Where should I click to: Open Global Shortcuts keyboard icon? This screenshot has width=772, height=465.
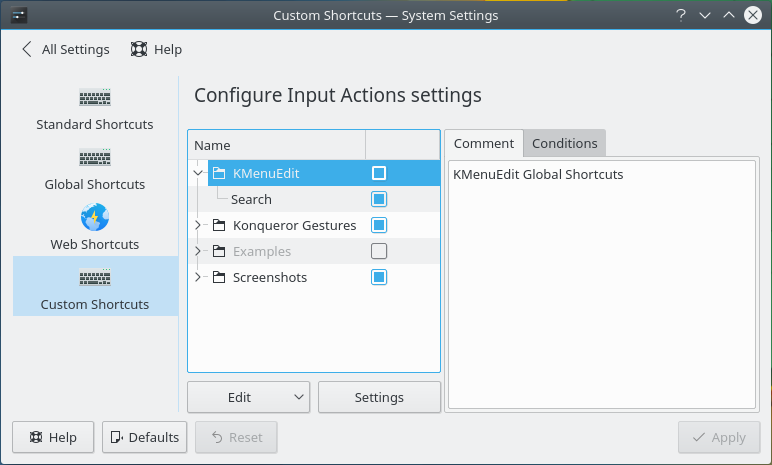pyautogui.click(x=95, y=158)
